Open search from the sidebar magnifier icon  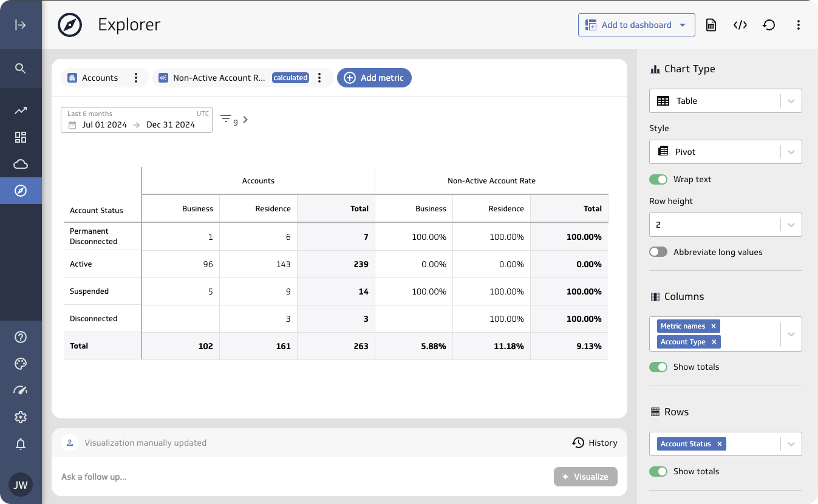(x=21, y=68)
